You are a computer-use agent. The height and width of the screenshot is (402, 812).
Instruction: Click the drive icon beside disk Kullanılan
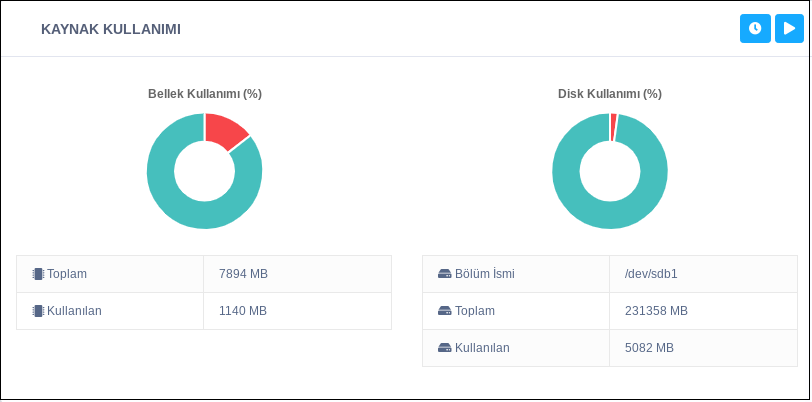(x=445, y=348)
